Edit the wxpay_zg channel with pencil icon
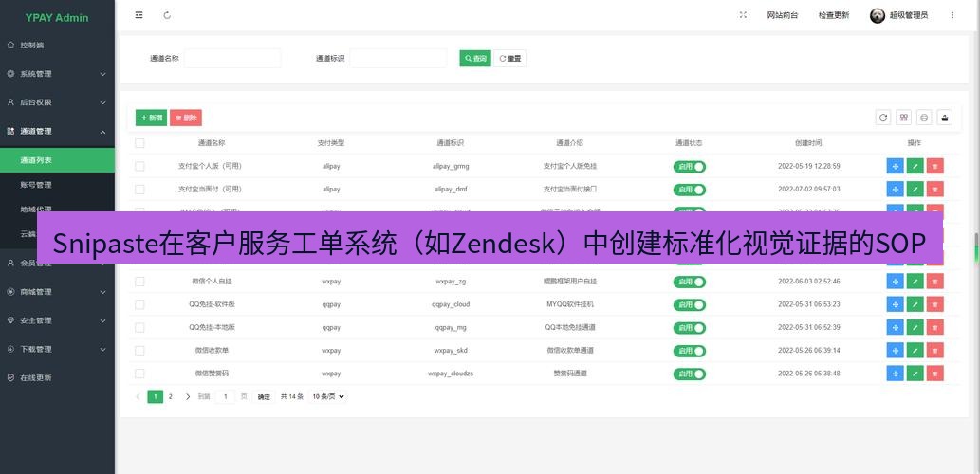The image size is (980, 474). [x=915, y=282]
